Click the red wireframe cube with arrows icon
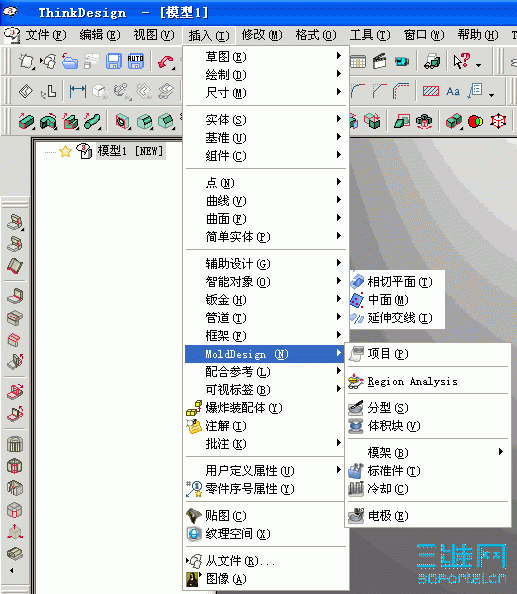Screen dimensions: 517x594 coord(498,121)
